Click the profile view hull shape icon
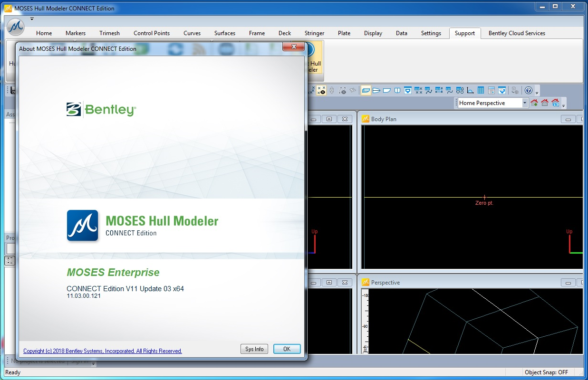 (387, 90)
